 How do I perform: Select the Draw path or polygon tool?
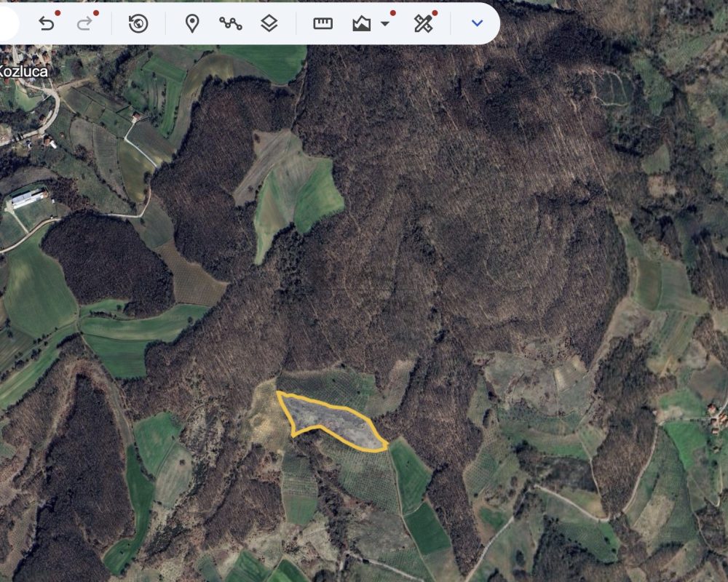(x=230, y=23)
